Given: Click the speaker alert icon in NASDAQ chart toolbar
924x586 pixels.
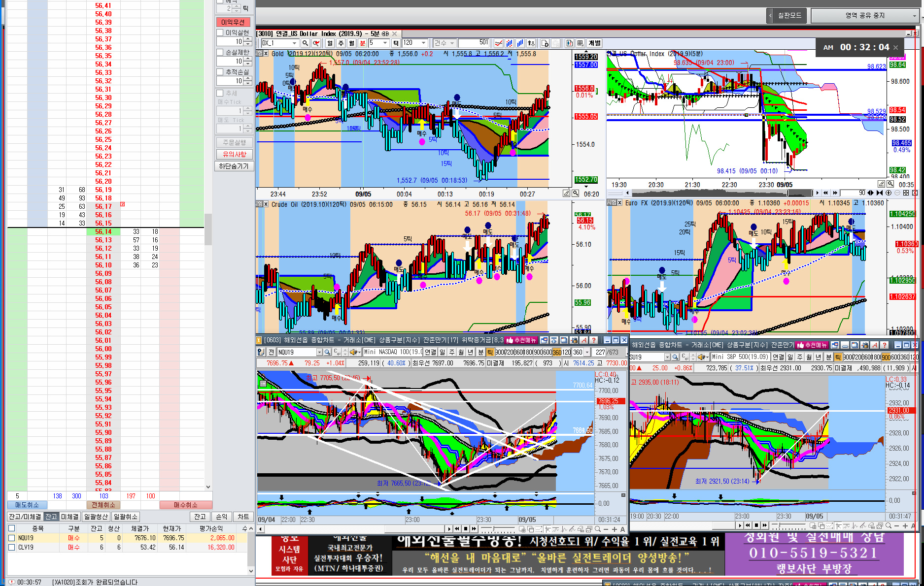Looking at the screenshot, I should (x=354, y=352).
